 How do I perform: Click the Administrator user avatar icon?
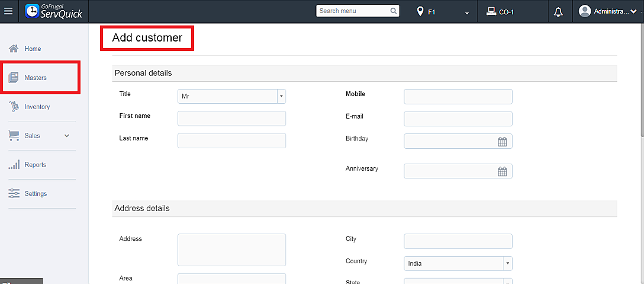point(585,11)
